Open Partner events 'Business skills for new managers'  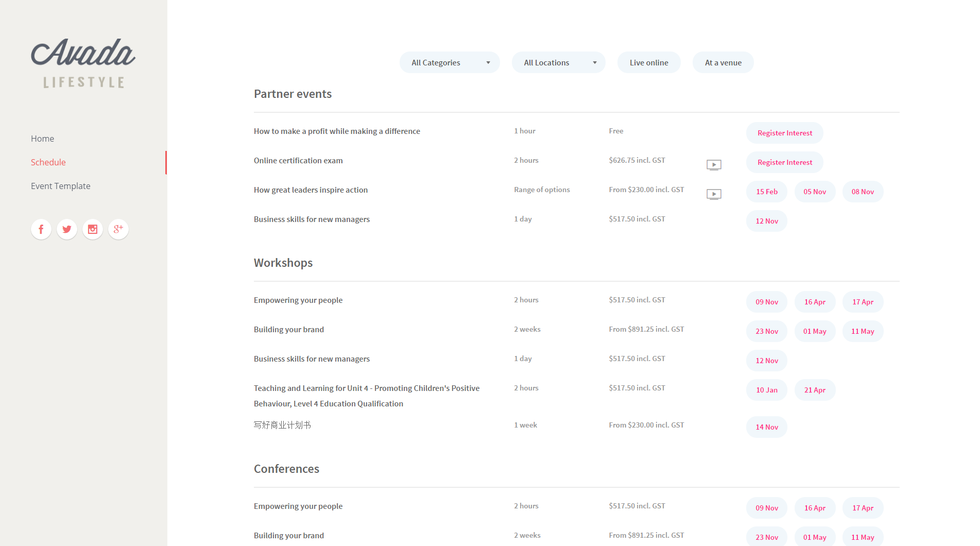(312, 219)
